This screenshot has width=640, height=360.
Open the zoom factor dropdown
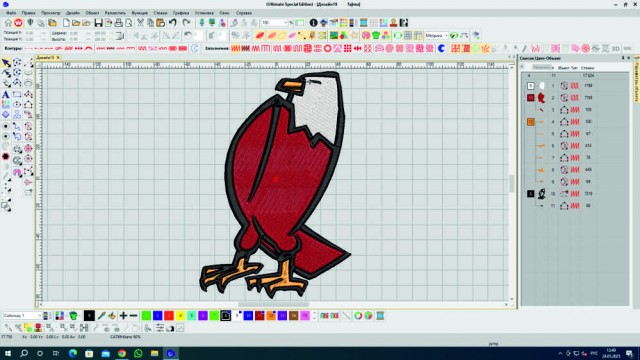[275, 23]
